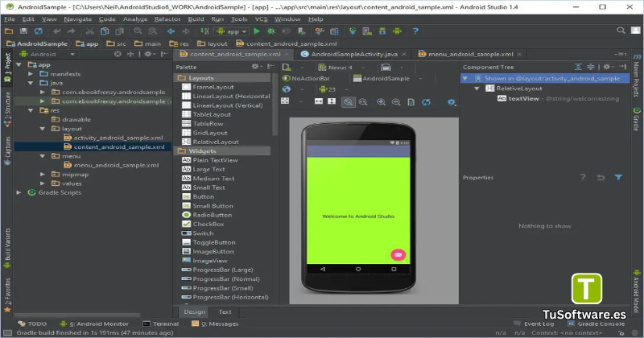Screen dimensions: 644x338
Task: Open the SDK Manager icon
Action: tap(382, 31)
